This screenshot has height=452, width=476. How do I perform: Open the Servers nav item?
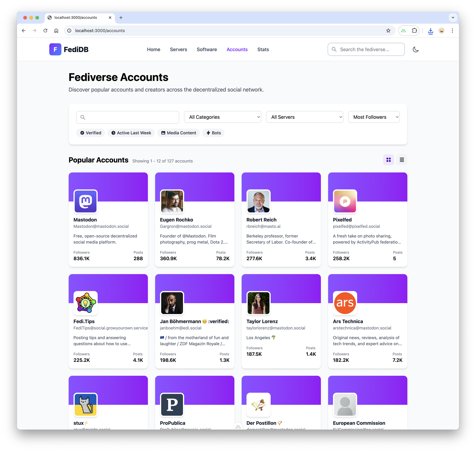pyautogui.click(x=178, y=49)
